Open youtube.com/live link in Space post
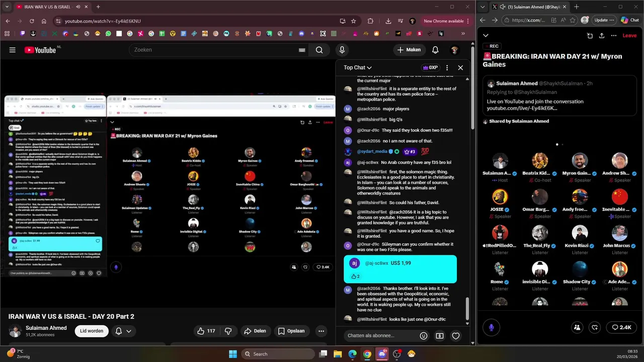Image resolution: width=644 pixels, height=362 pixels. pos(522,109)
